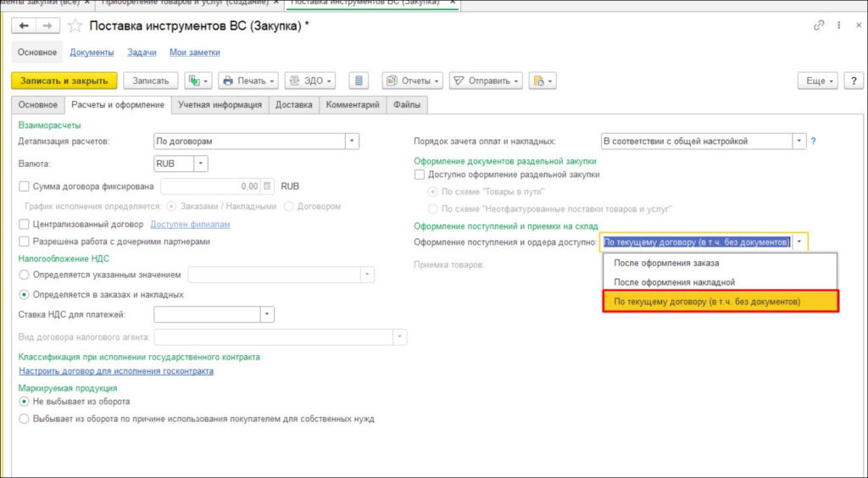Open the Документы link

pyautogui.click(x=92, y=53)
